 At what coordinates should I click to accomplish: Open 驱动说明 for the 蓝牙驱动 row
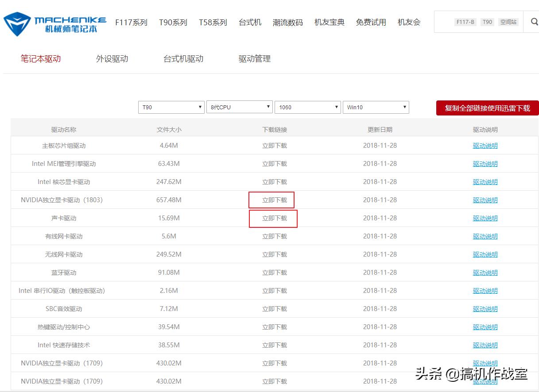click(485, 272)
